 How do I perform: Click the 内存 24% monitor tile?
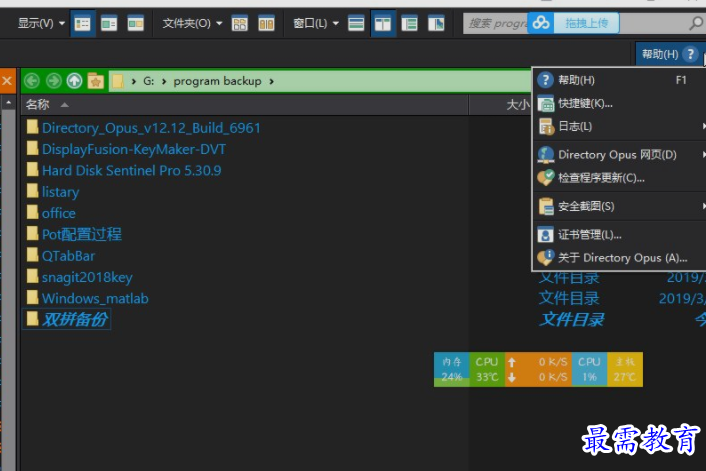click(452, 369)
